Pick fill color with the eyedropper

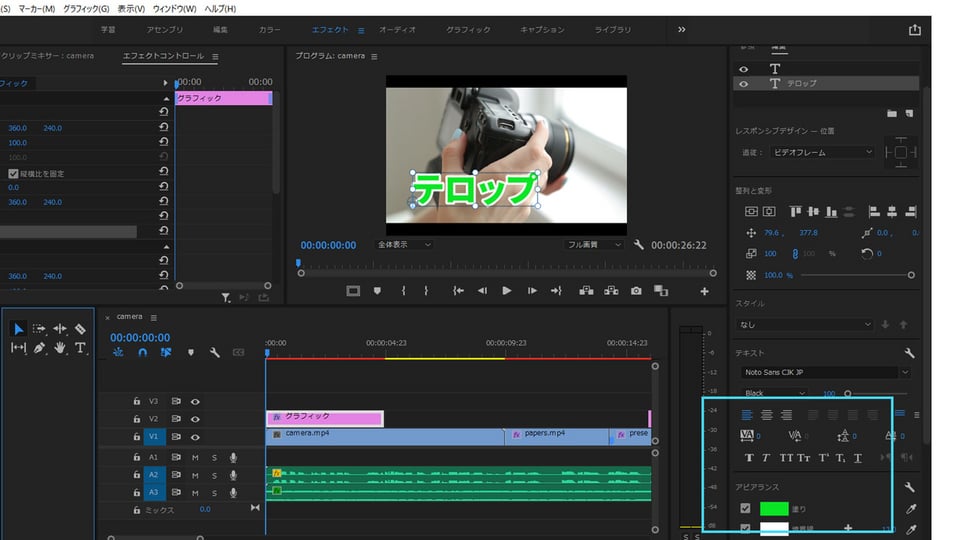point(910,509)
